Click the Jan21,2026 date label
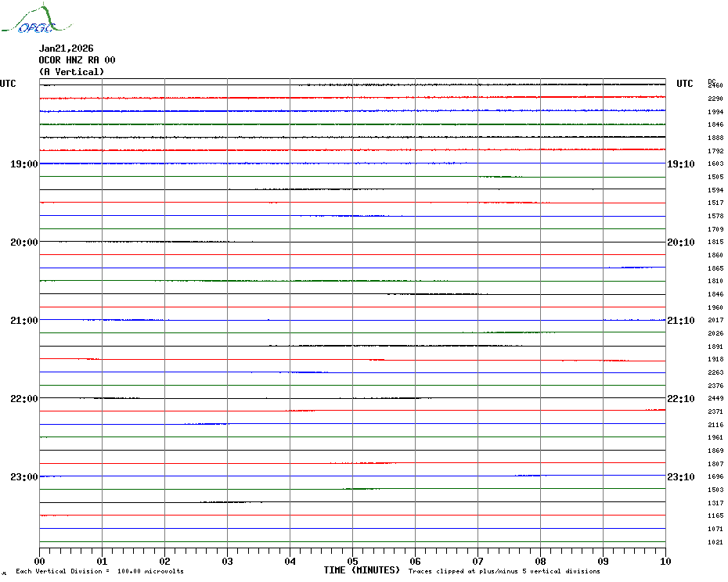 66,48
